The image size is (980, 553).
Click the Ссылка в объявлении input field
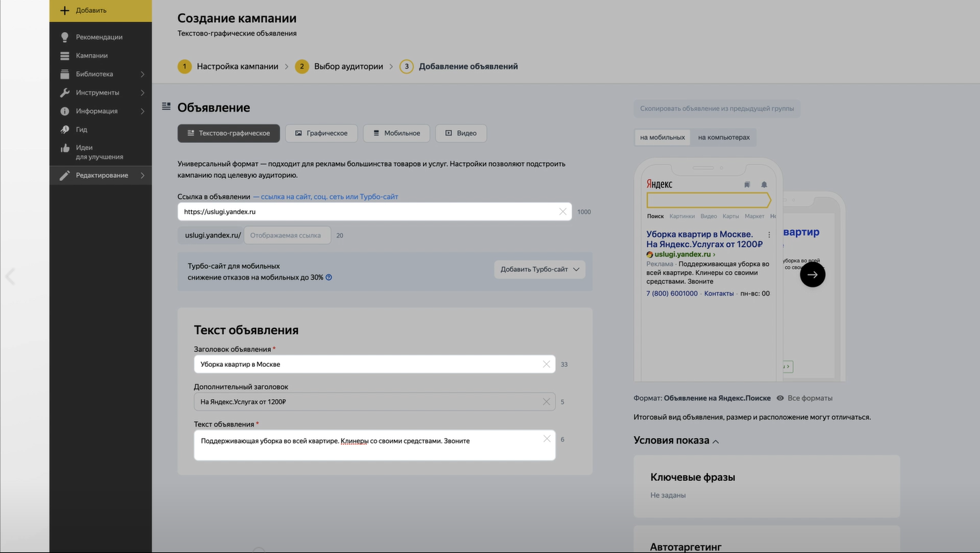click(x=375, y=211)
